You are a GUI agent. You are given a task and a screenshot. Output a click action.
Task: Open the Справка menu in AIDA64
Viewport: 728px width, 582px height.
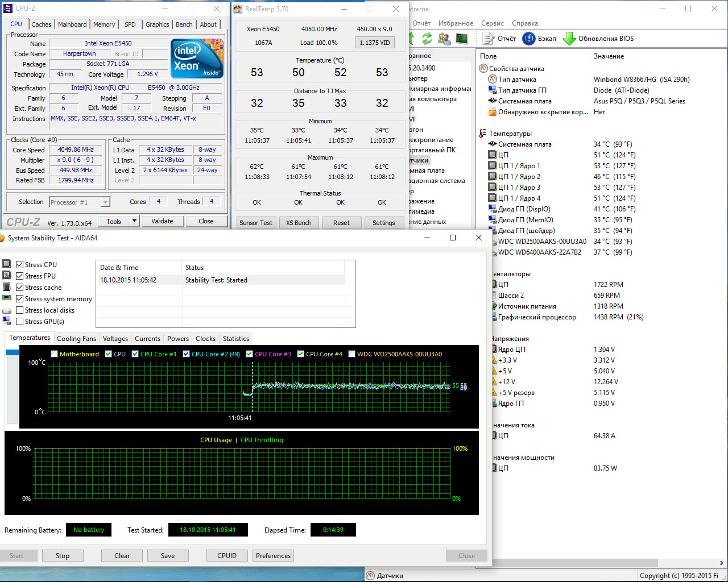coord(525,23)
